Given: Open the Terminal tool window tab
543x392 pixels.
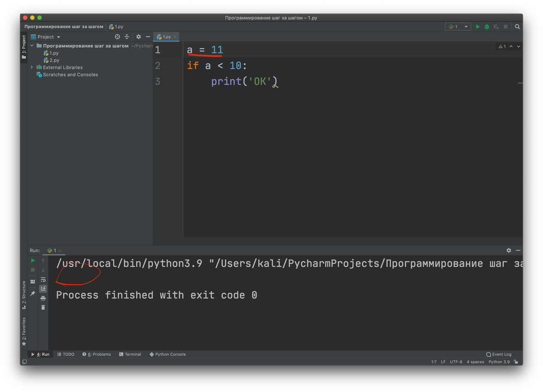Looking at the screenshot, I should tap(130, 354).
